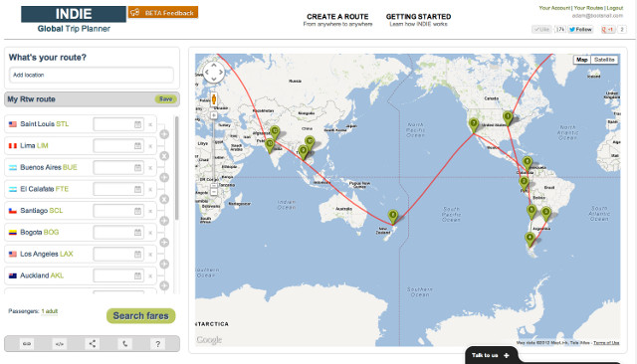Screen dimensions: 637x364
Task: Click the help question mark icon
Action: (x=157, y=344)
